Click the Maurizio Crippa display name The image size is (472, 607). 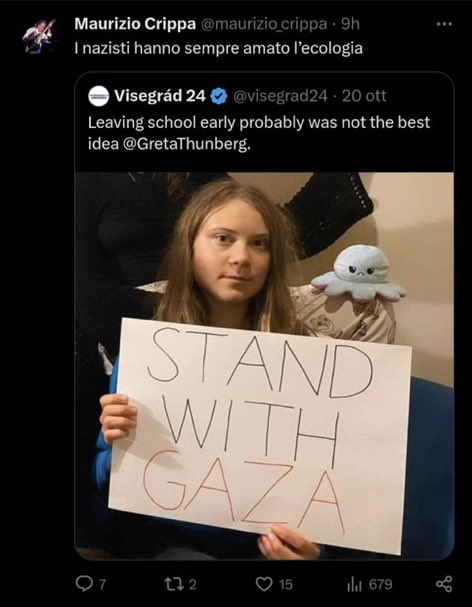(135, 24)
